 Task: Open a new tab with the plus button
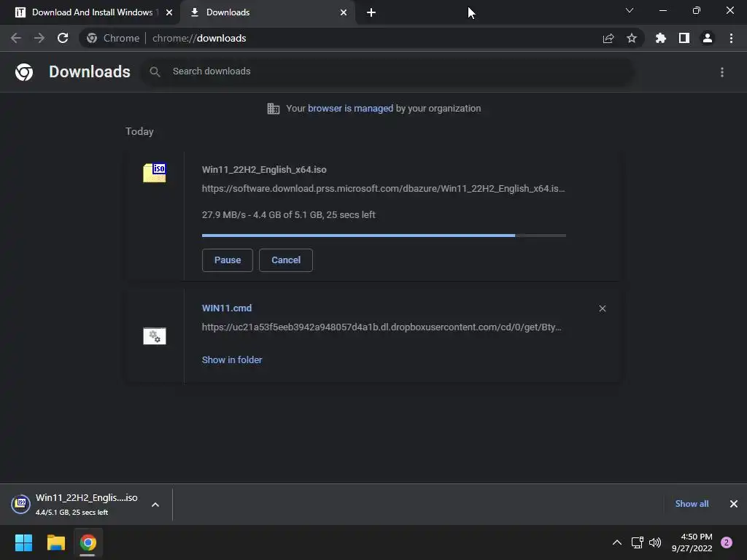pyautogui.click(x=371, y=12)
